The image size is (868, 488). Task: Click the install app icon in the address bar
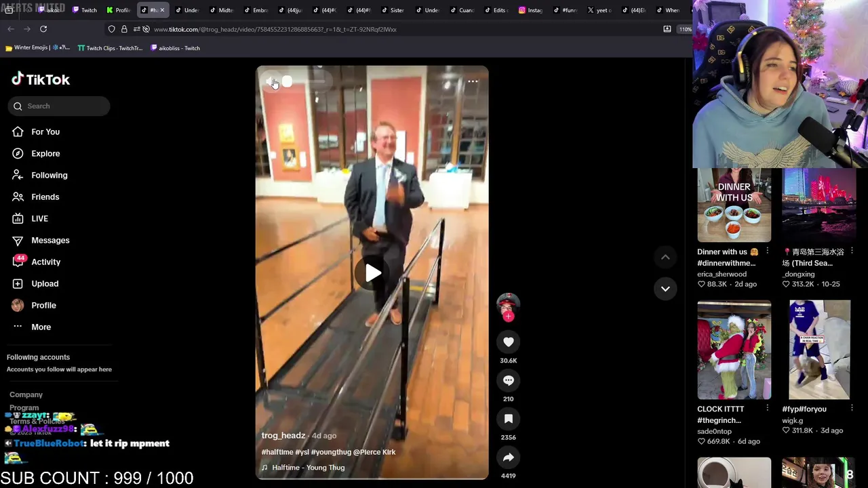(x=667, y=29)
